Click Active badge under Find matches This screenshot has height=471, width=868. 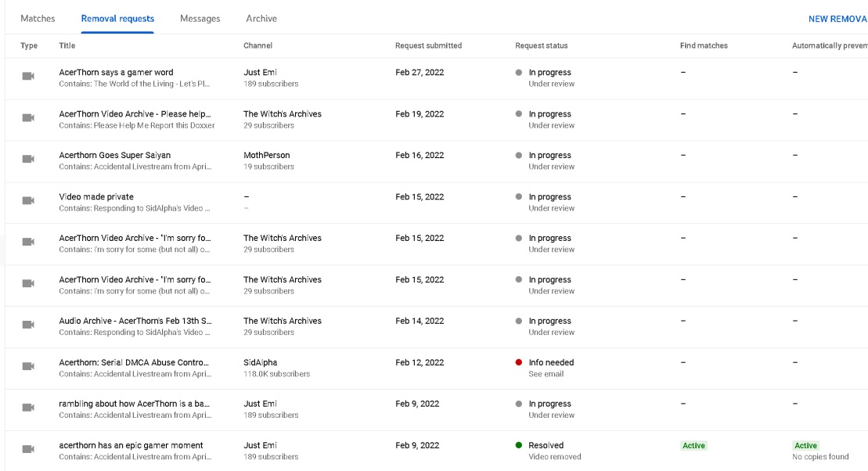point(693,445)
